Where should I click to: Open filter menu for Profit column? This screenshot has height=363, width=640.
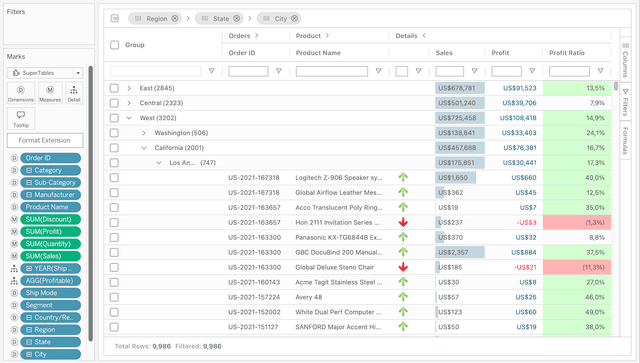532,71
